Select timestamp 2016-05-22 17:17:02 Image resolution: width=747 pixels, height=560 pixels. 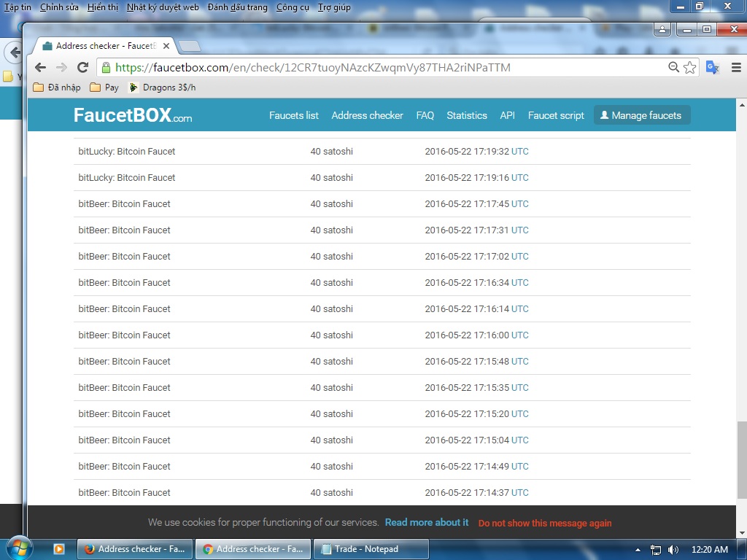[467, 257]
